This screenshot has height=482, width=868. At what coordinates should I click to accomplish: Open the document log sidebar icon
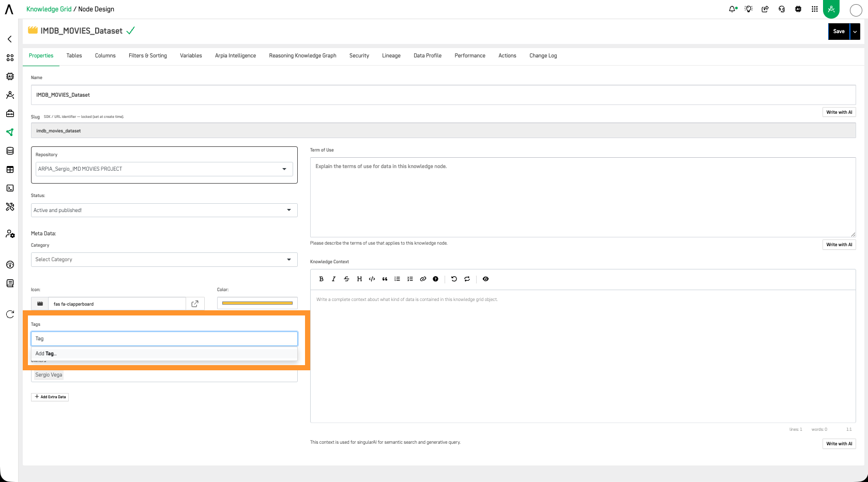[x=10, y=283]
